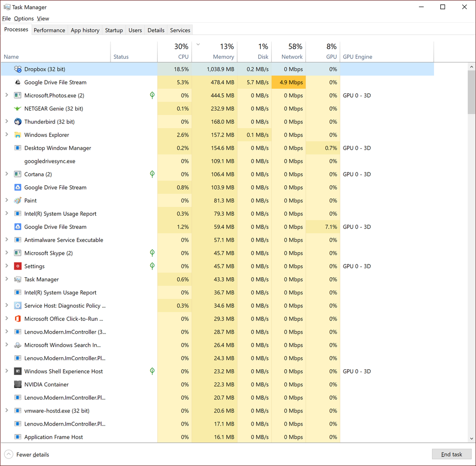Viewport: 476px width, 466px height.
Task: Open the Startup tab
Action: click(114, 30)
